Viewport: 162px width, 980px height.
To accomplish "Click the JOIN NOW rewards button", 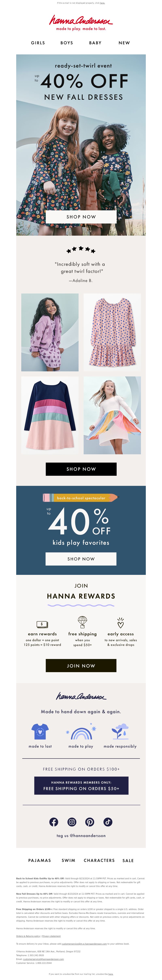I will click(x=81, y=666).
